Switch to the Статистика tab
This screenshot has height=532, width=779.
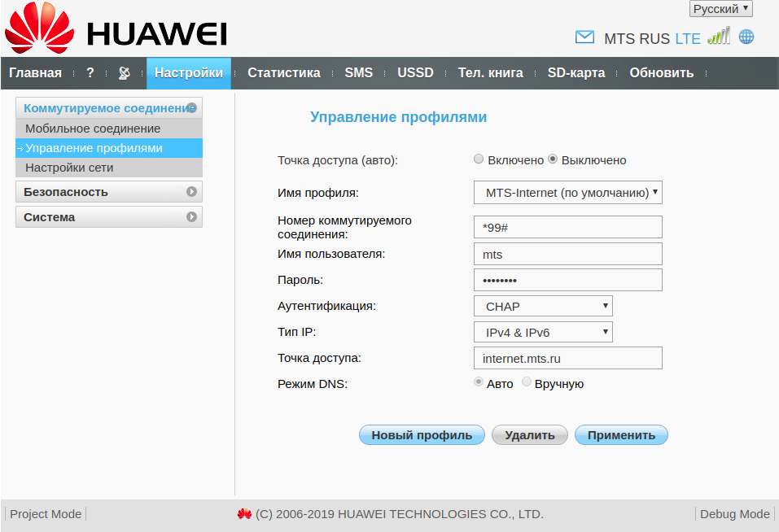[x=283, y=73]
